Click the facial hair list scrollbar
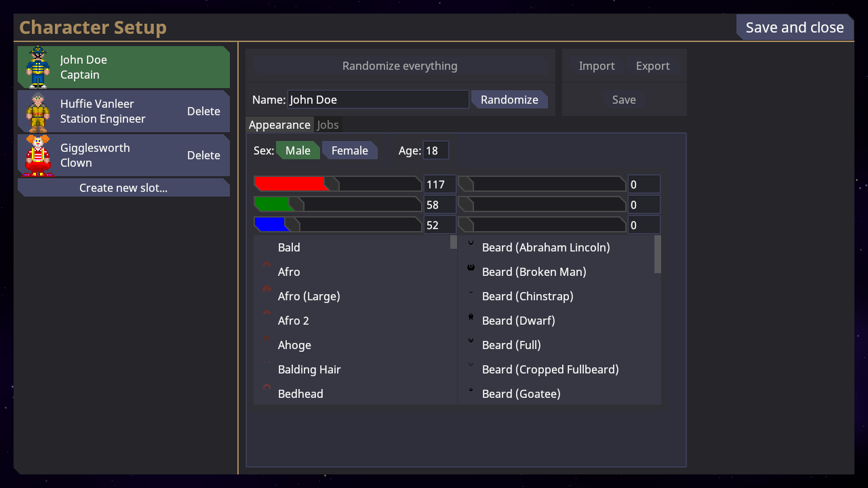This screenshot has width=868, height=488. [x=657, y=254]
